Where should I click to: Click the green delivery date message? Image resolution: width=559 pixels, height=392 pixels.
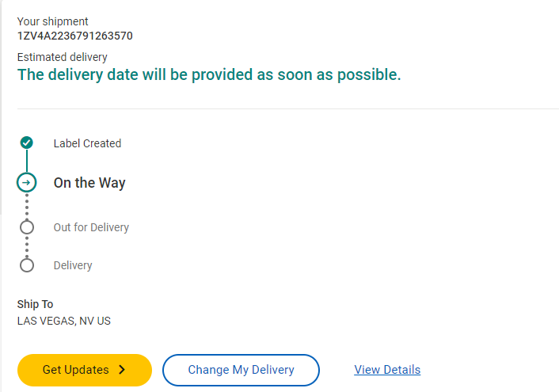(209, 75)
